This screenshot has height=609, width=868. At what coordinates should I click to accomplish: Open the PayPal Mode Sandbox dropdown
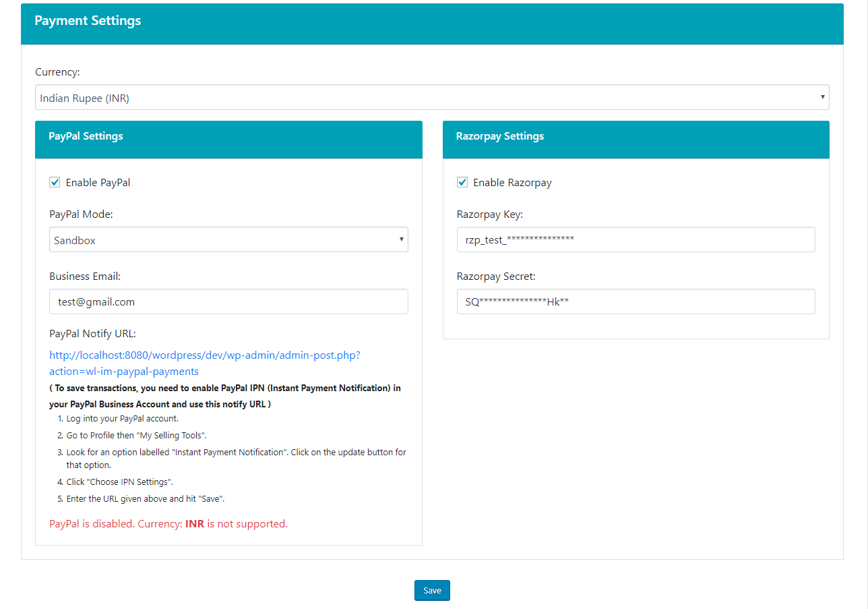[228, 239]
